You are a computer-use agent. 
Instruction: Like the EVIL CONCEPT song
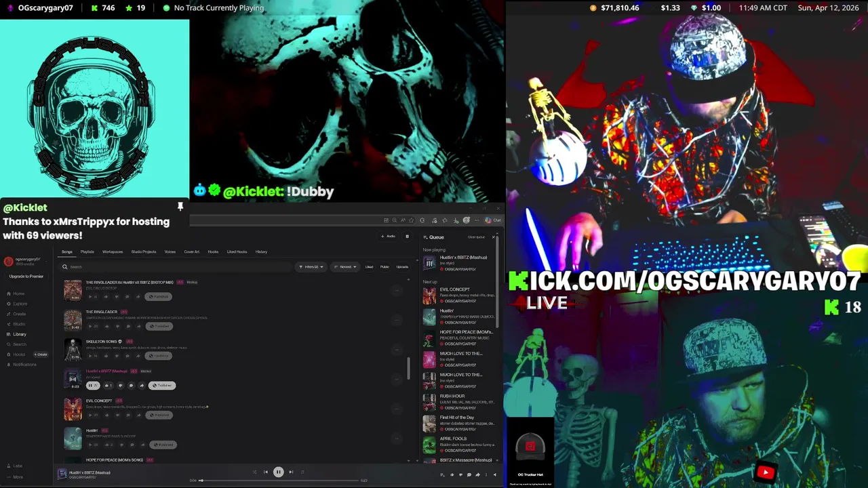click(107, 415)
